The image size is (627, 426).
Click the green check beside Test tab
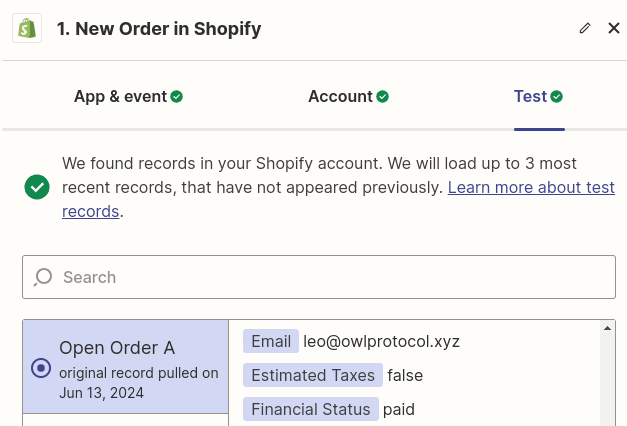tap(557, 97)
